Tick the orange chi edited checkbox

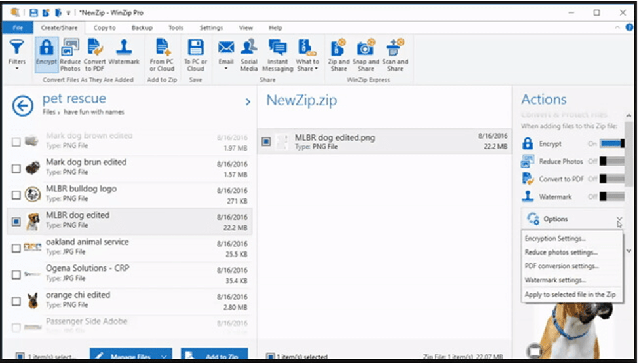click(x=16, y=300)
